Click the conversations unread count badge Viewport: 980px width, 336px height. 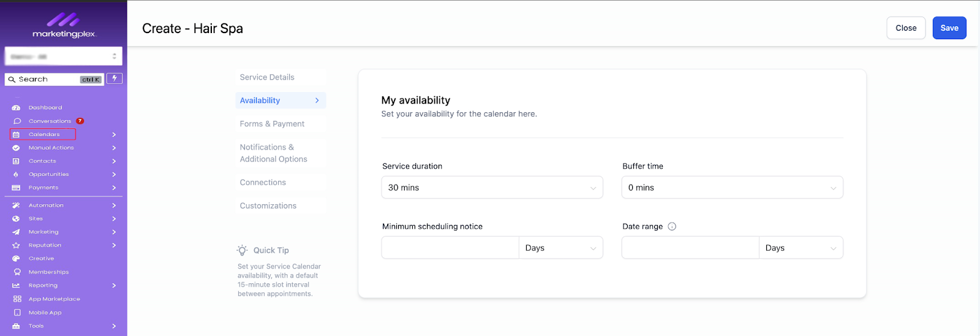pyautogui.click(x=80, y=121)
